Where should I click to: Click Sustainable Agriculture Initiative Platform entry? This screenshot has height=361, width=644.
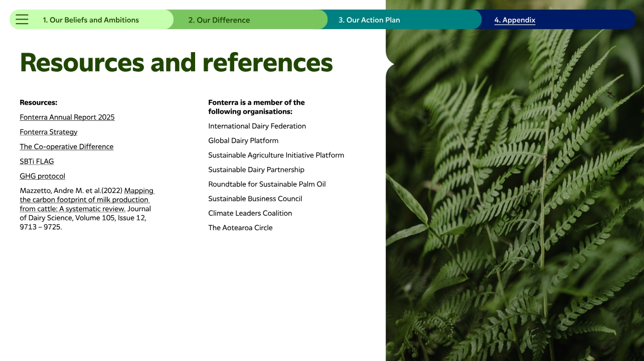tap(276, 155)
